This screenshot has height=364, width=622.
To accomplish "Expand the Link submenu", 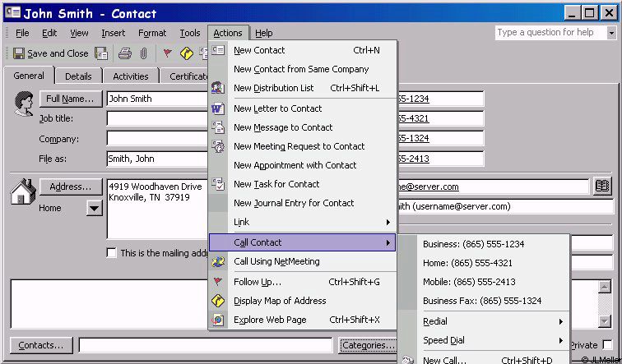I will click(x=302, y=222).
